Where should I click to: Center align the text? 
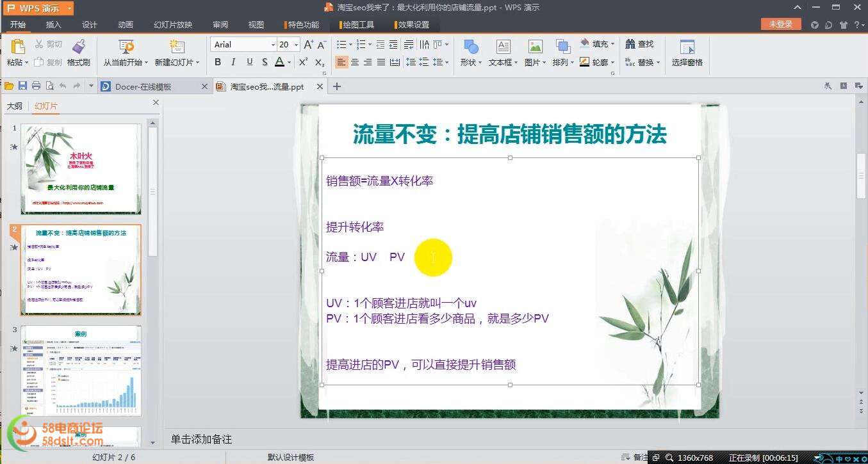click(x=355, y=62)
